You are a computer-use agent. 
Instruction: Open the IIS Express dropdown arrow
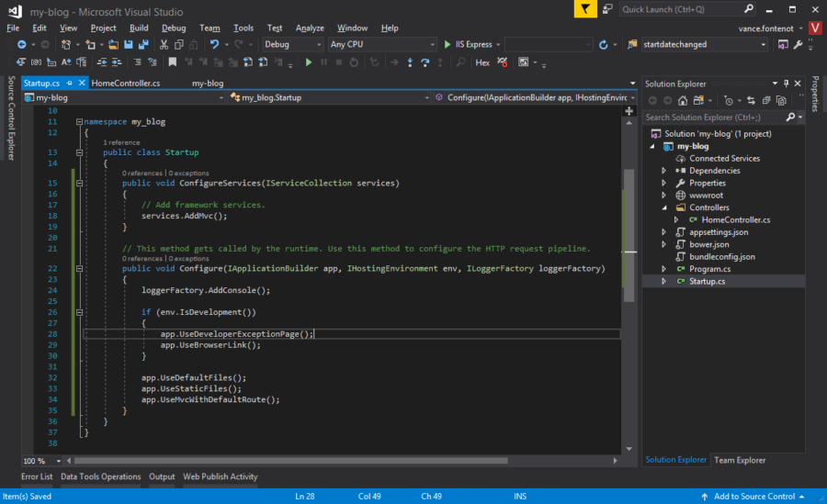click(x=498, y=45)
